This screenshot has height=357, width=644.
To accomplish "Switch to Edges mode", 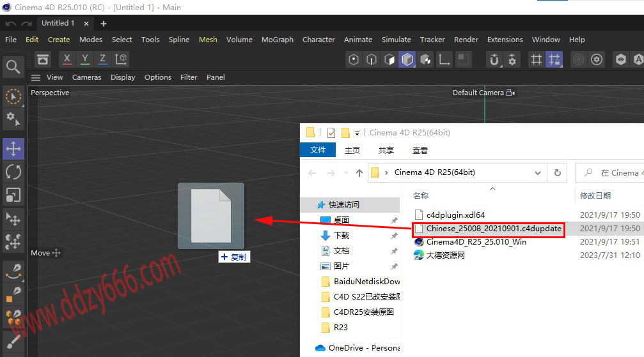I will [372, 60].
